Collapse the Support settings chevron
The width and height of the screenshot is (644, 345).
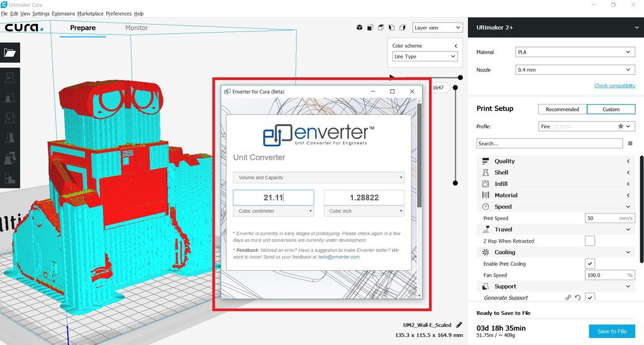tap(628, 287)
